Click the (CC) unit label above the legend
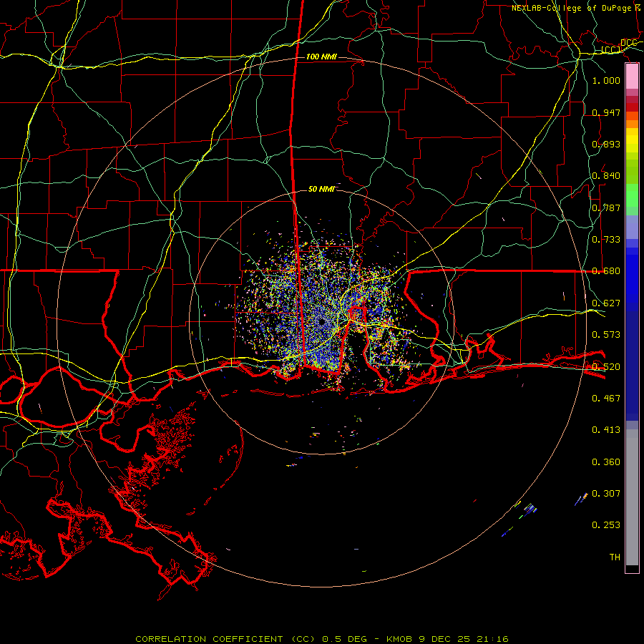 pos(611,50)
